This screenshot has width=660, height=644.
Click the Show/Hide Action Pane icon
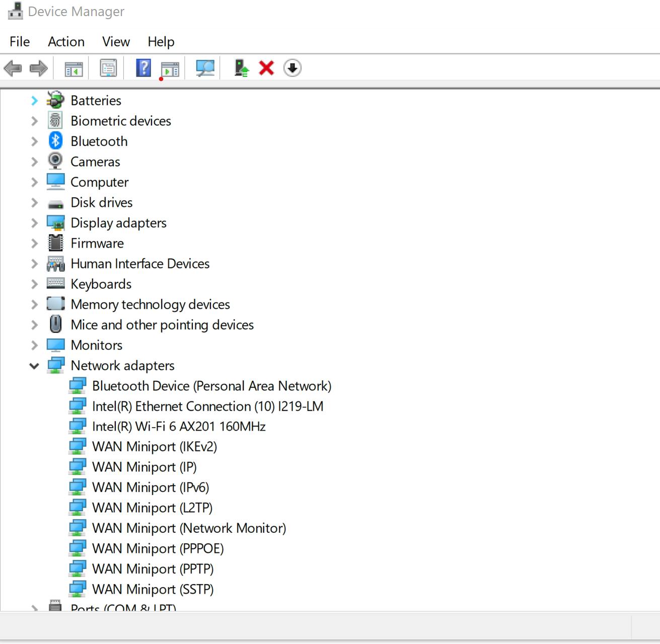170,69
